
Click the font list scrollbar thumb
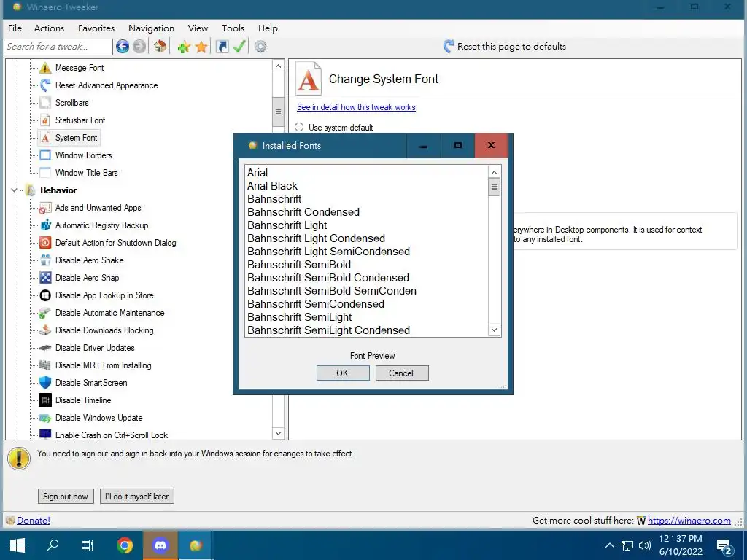tap(494, 187)
